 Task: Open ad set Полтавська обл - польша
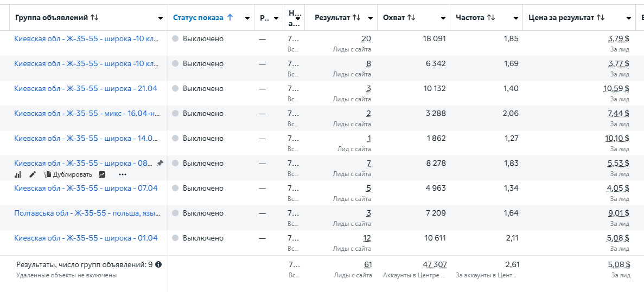[x=87, y=213]
